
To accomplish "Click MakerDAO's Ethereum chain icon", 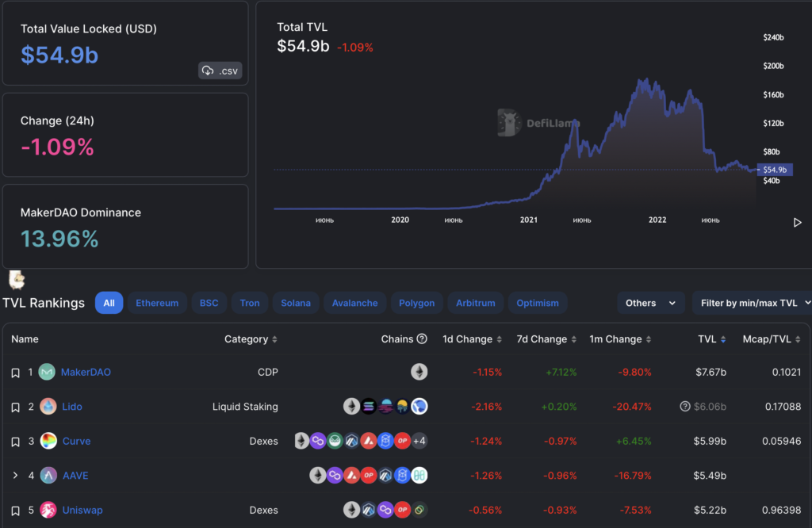I will [419, 372].
